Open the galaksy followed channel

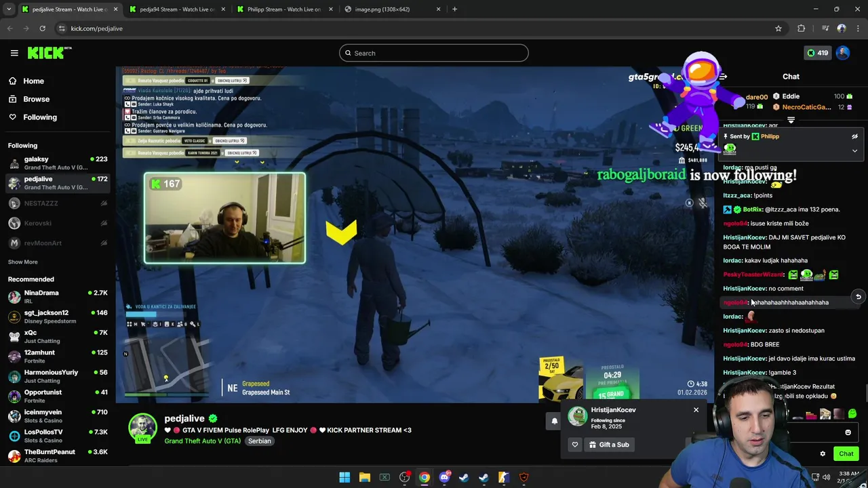(x=58, y=163)
